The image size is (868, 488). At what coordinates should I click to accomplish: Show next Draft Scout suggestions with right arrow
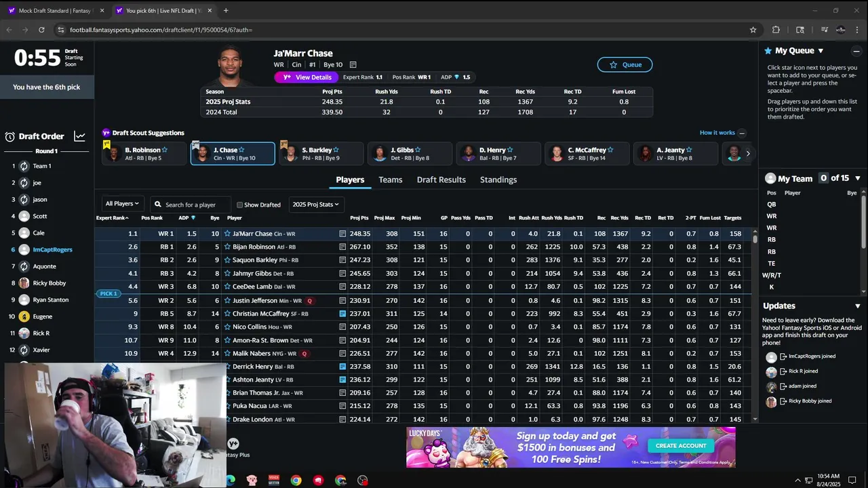[x=748, y=154]
